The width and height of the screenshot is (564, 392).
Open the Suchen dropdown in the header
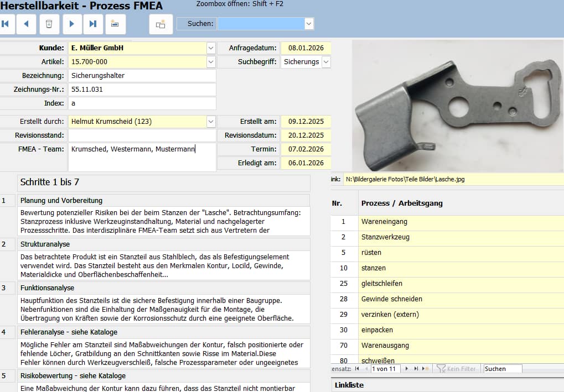[309, 24]
